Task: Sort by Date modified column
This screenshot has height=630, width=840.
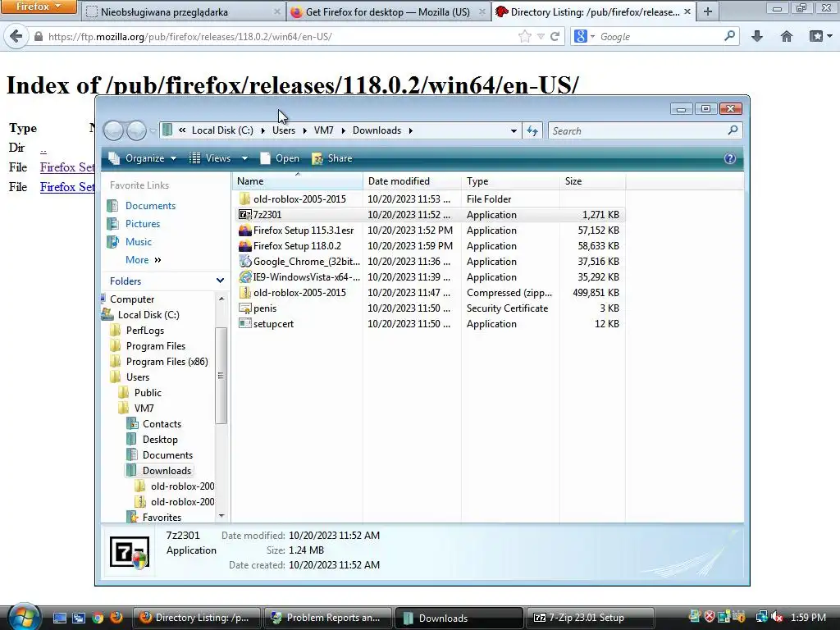Action: [412, 181]
